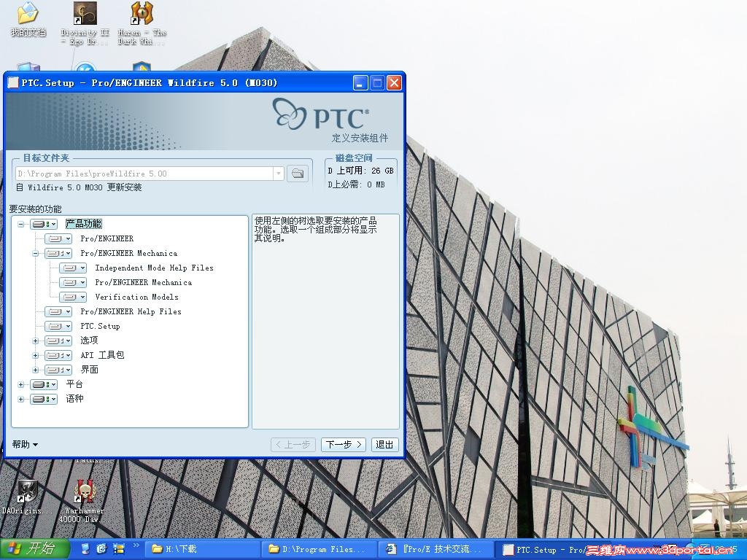Click the PTC logo in the banner
This screenshot has width=747, height=560.
[321, 114]
